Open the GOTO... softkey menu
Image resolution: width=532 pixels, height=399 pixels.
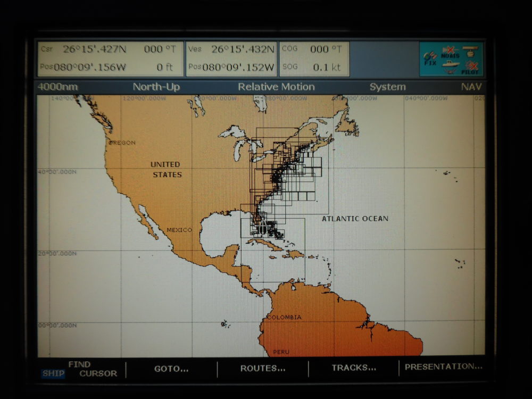171,368
